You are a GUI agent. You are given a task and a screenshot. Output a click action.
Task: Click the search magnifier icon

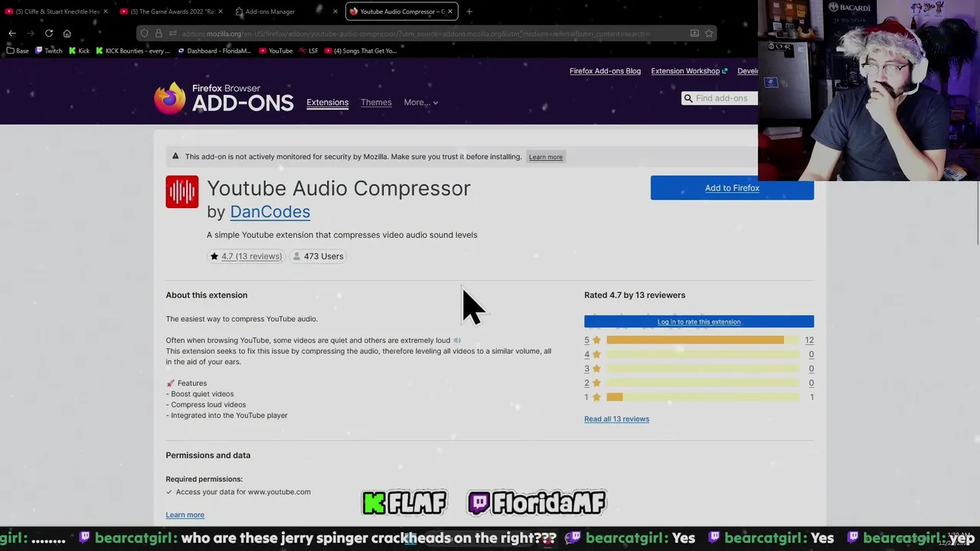[688, 98]
